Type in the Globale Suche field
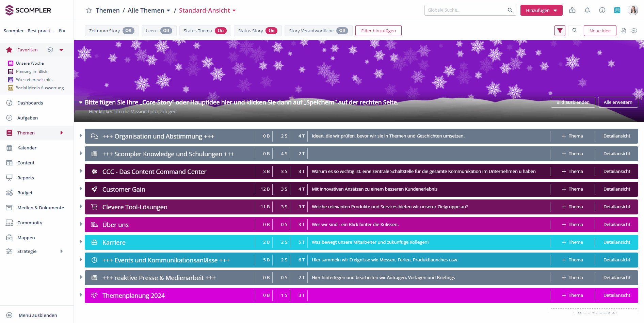This screenshot has width=644, height=323. coord(466,10)
